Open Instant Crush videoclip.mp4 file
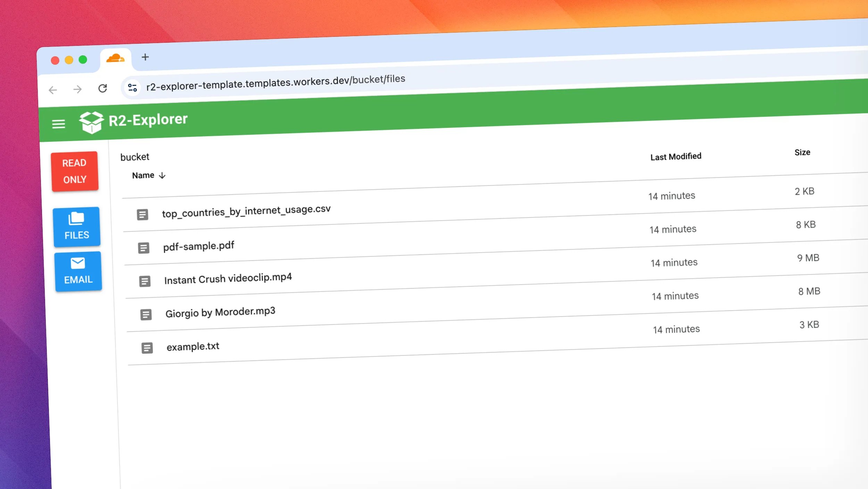 click(228, 278)
